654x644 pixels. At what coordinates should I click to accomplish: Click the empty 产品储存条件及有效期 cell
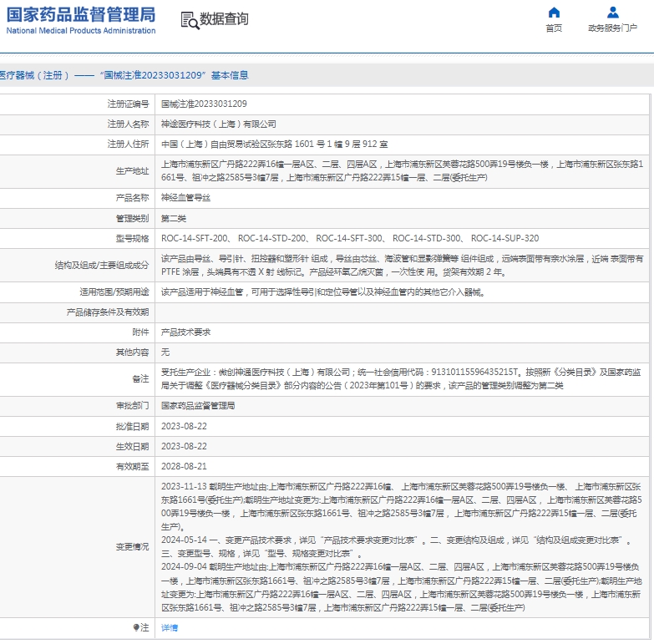tap(402, 312)
